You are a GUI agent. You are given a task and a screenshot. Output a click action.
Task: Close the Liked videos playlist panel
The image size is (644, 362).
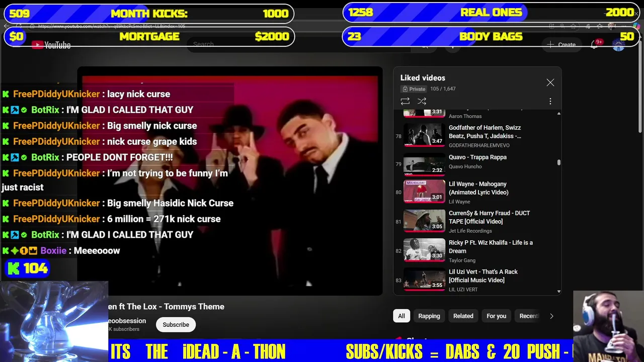coord(550,82)
